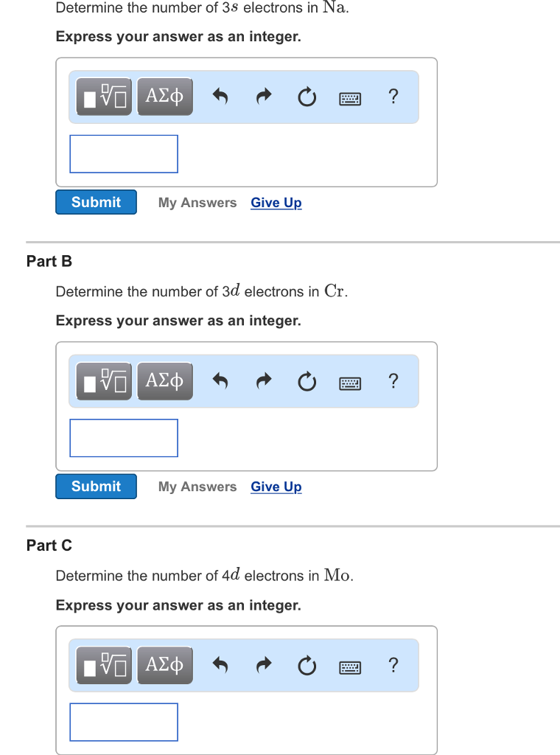Open help in Part C toolbar
The image size is (560, 755).
pyautogui.click(x=393, y=665)
